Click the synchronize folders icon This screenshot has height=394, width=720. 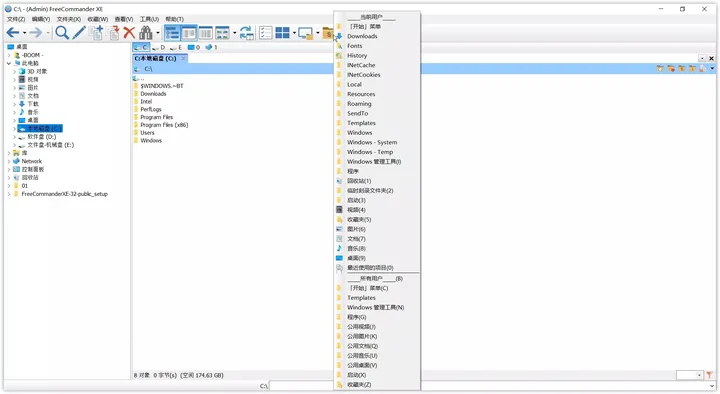[x=247, y=33]
